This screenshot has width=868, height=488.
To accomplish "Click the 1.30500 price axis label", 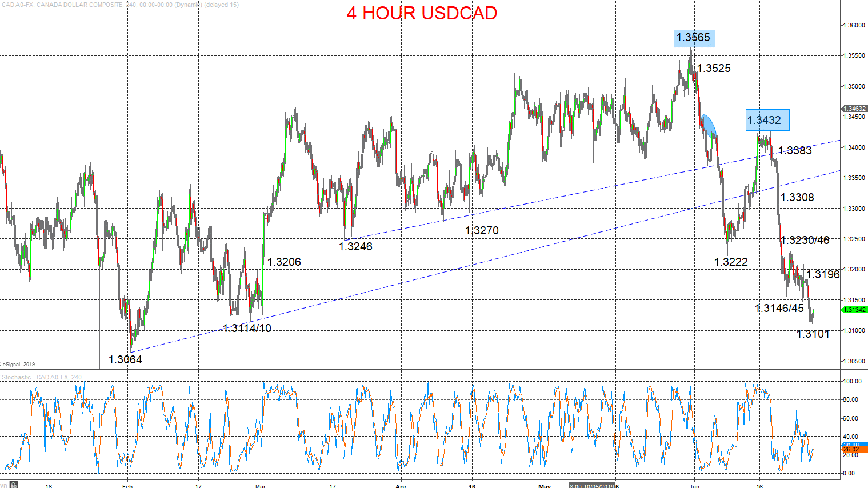I will coord(854,361).
